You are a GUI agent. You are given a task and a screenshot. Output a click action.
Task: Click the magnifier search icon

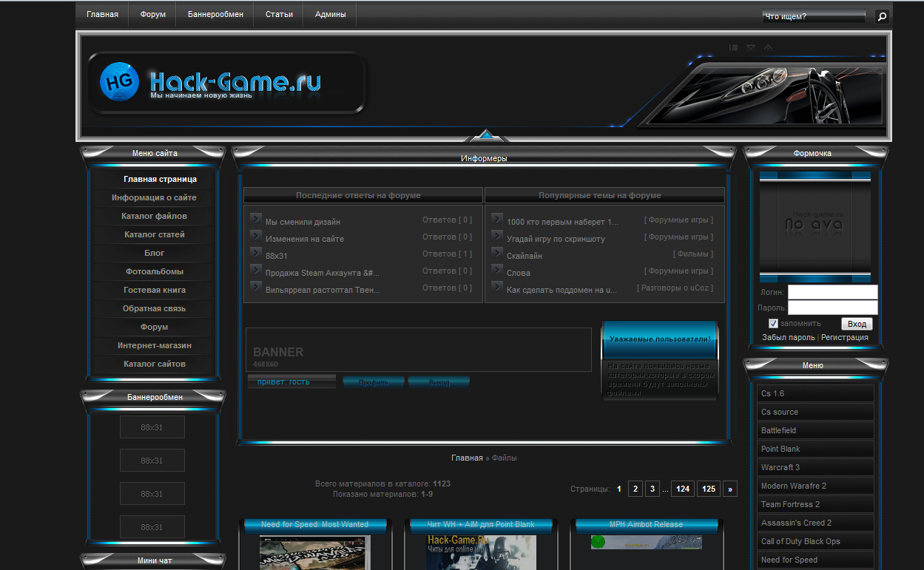(x=882, y=16)
